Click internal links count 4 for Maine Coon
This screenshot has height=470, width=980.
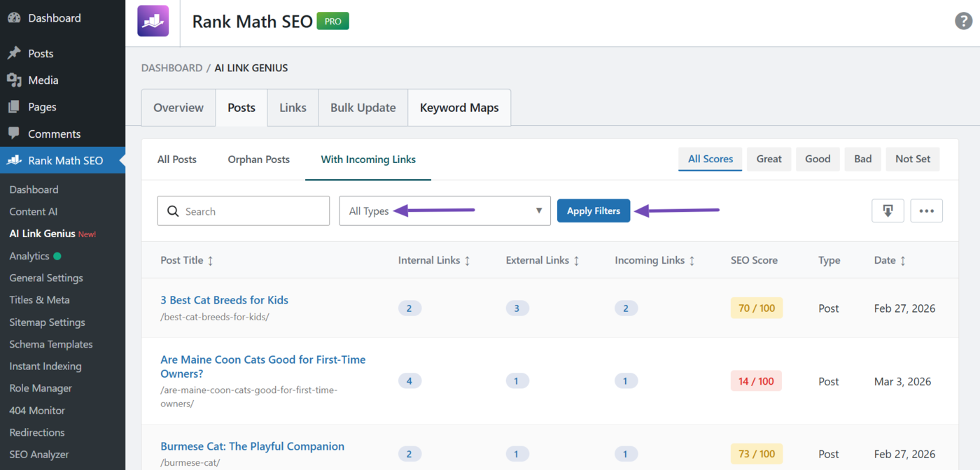(409, 381)
